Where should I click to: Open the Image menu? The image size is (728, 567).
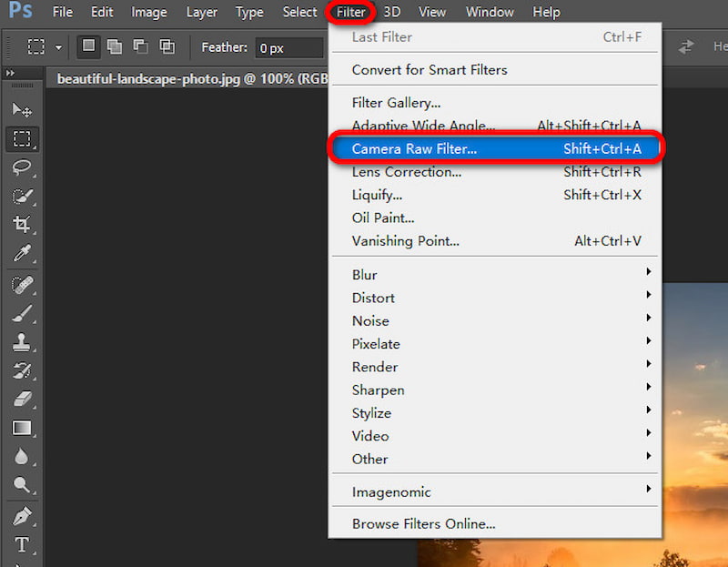click(x=148, y=12)
